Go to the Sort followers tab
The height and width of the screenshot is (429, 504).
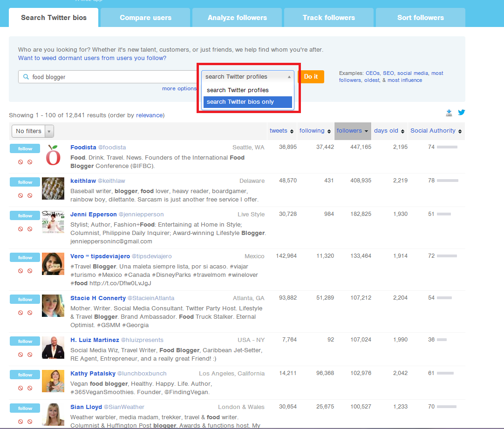coord(421,18)
